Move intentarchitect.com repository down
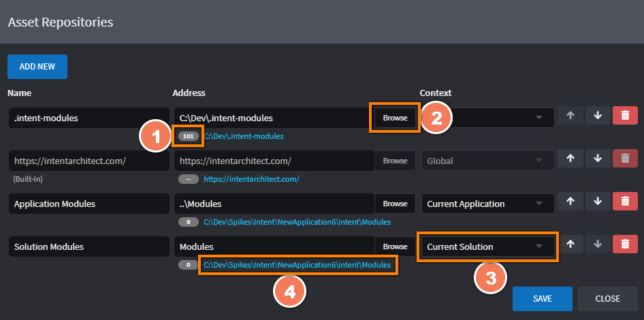The height and width of the screenshot is (320, 644). pyautogui.click(x=597, y=160)
